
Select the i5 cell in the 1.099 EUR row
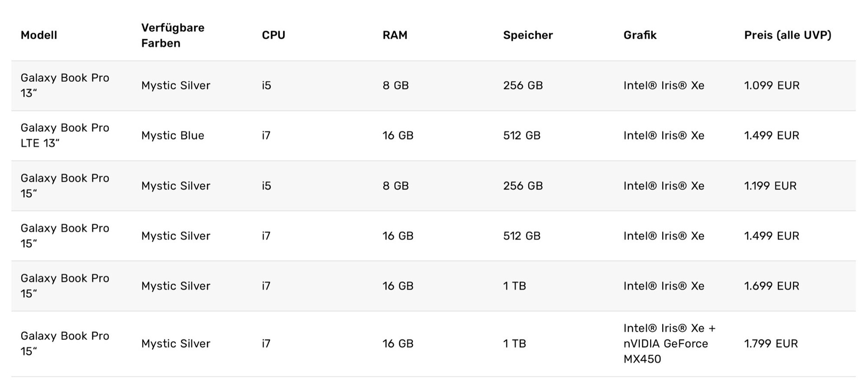click(x=266, y=85)
